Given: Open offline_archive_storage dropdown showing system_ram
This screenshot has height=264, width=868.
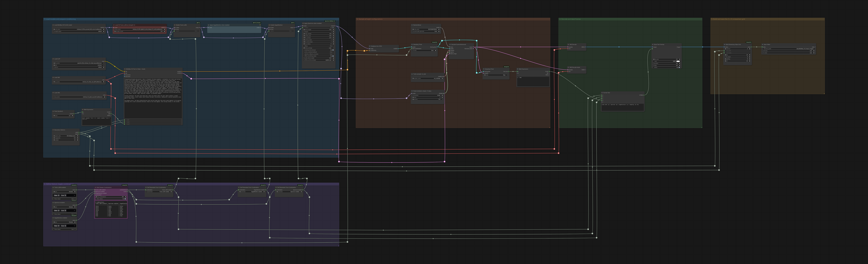Looking at the screenshot, I should pos(319,60).
